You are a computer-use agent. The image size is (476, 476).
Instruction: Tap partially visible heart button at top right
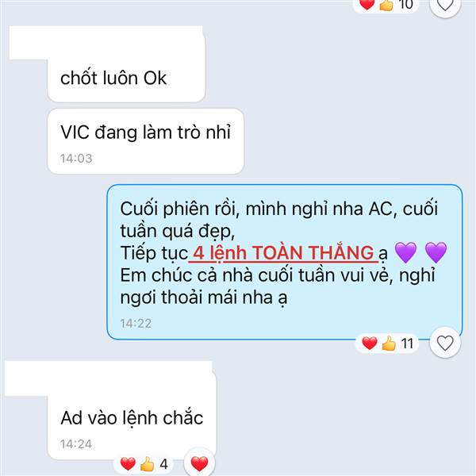[445, 5]
